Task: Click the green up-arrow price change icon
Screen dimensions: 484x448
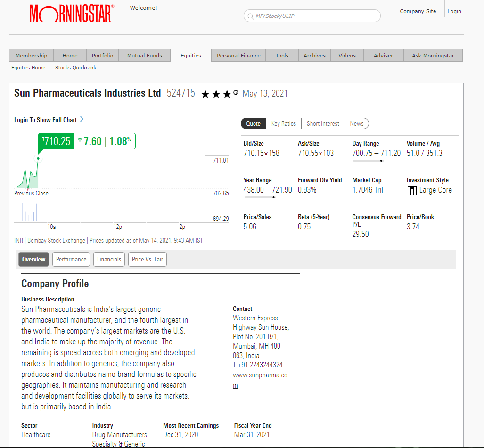Action: point(80,140)
